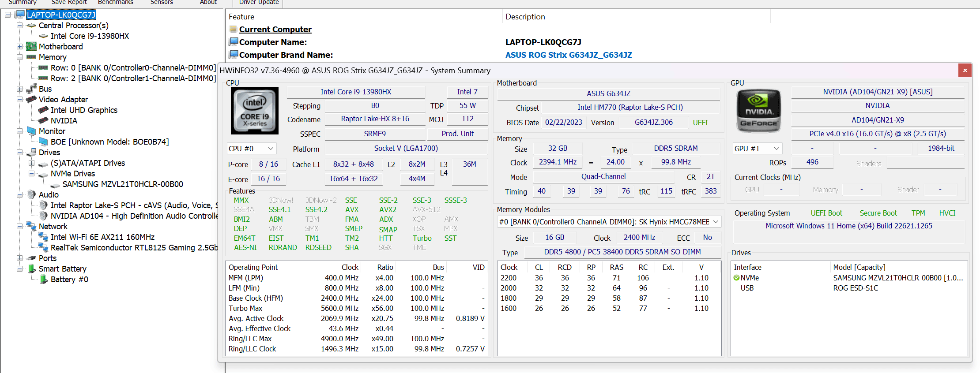Click the Intel UHD Graphics card icon
Image resolution: width=980 pixels, height=373 pixels.
tap(43, 110)
